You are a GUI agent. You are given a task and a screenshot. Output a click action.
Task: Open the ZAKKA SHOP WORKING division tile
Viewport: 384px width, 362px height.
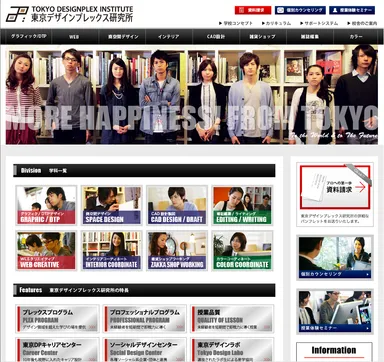click(177, 250)
